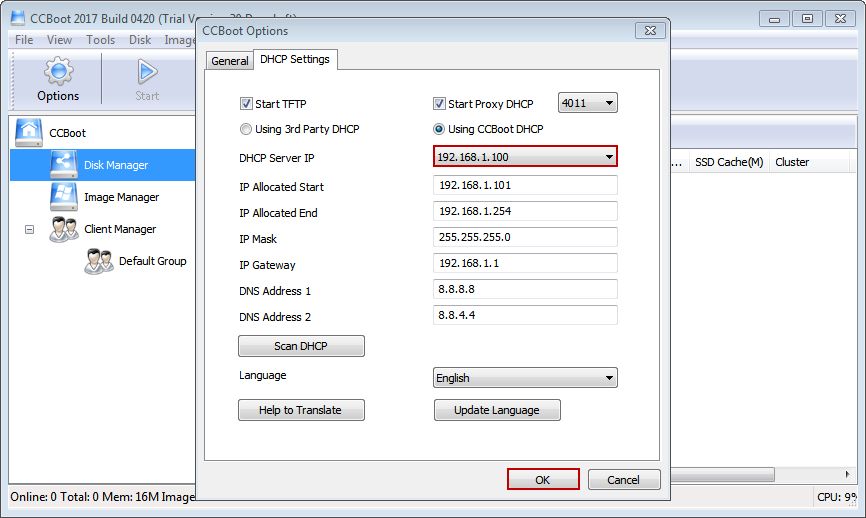This screenshot has height=518, width=866.
Task: Click the Help to Translate button
Action: [x=301, y=410]
